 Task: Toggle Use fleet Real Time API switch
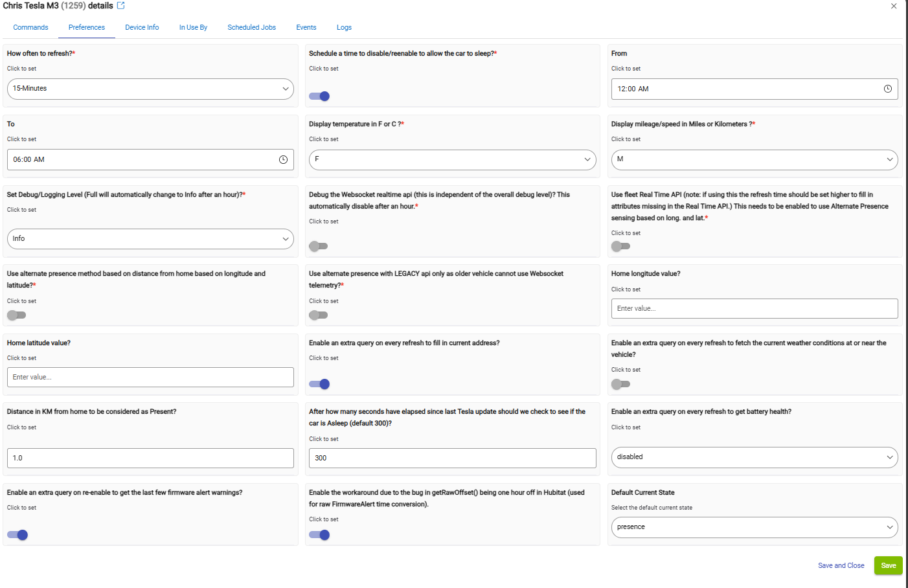[x=620, y=246]
